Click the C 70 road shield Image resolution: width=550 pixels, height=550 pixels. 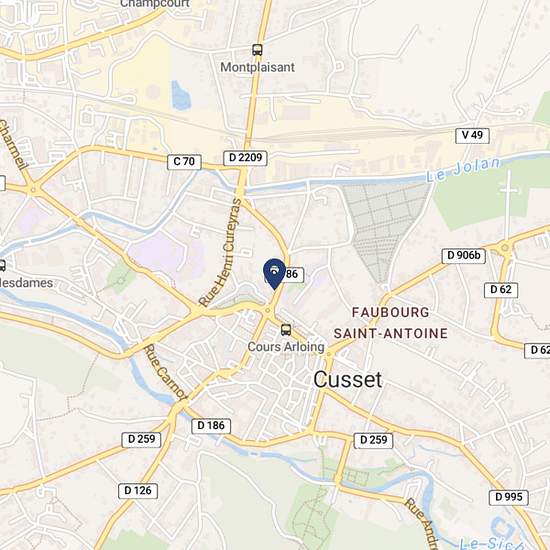[x=184, y=162]
